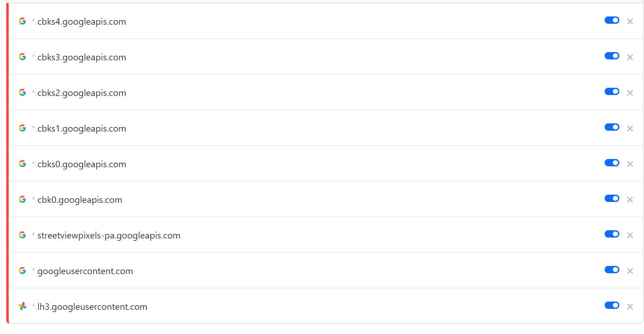Turn off the *.cbks3.googleapis.com switch
Image resolution: width=644 pixels, height=334 pixels.
612,56
